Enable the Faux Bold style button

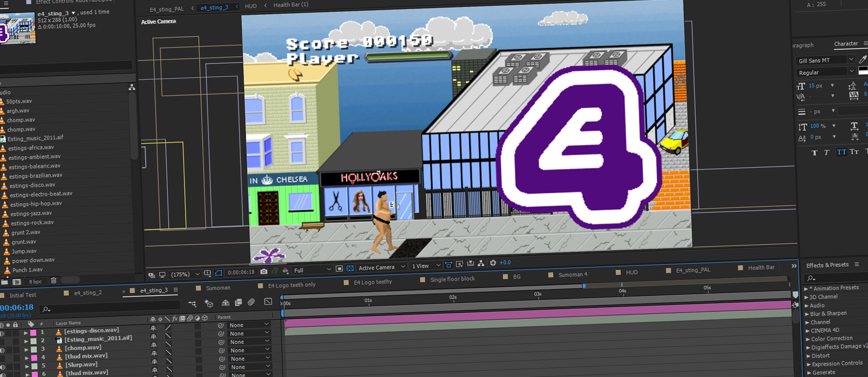(x=814, y=152)
